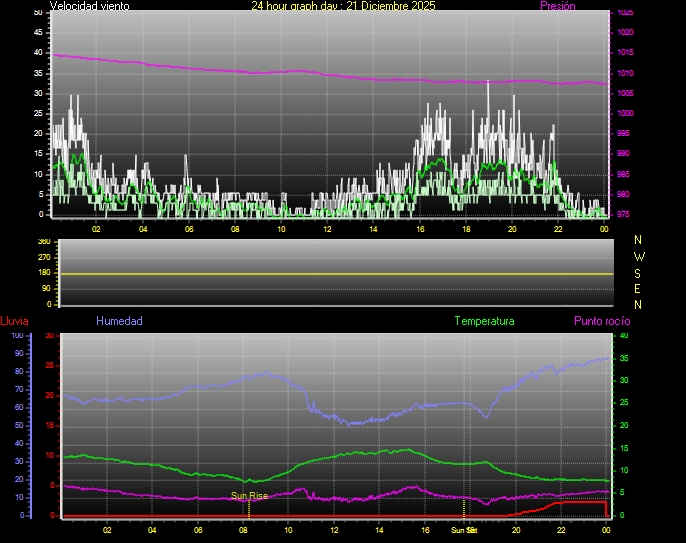
Task: Click the yellow wind direction line
Action: click(x=330, y=273)
